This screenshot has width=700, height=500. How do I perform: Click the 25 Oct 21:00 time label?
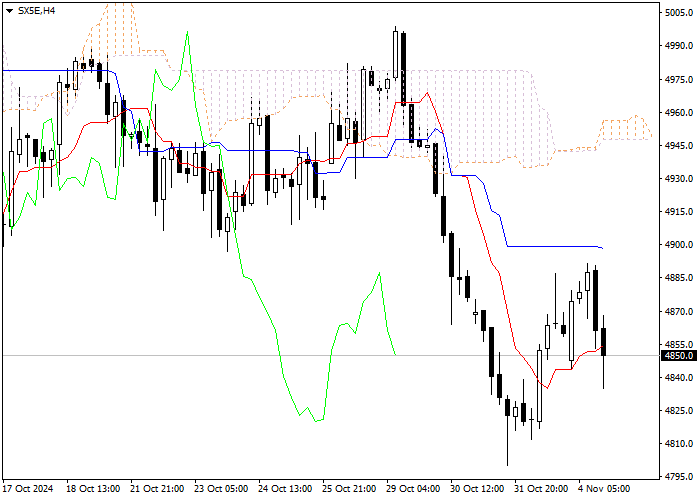(x=349, y=488)
